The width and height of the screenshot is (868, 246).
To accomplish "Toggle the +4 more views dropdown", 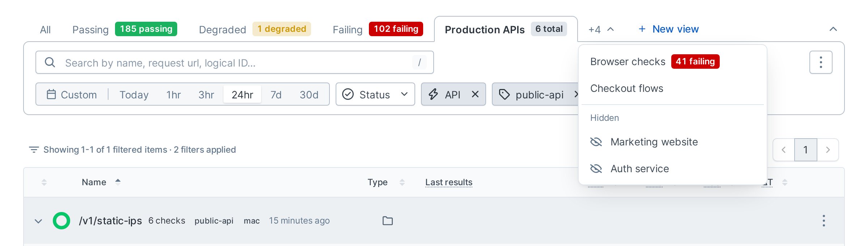I will tap(601, 29).
